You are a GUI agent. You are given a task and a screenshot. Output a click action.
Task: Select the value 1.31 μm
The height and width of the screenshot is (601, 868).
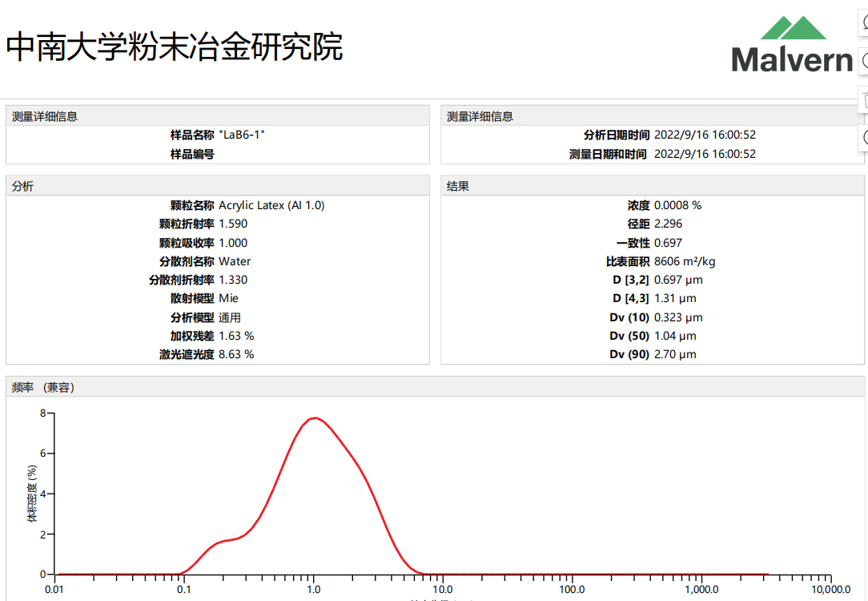pyautogui.click(x=675, y=299)
